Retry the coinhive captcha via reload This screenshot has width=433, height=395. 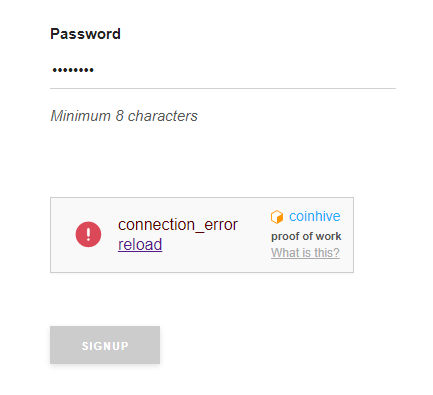pos(140,244)
